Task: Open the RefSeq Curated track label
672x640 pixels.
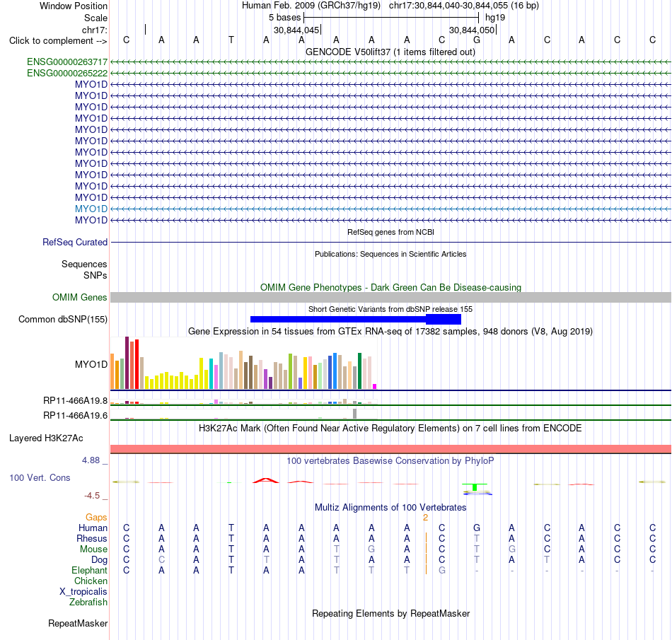Action: point(75,242)
